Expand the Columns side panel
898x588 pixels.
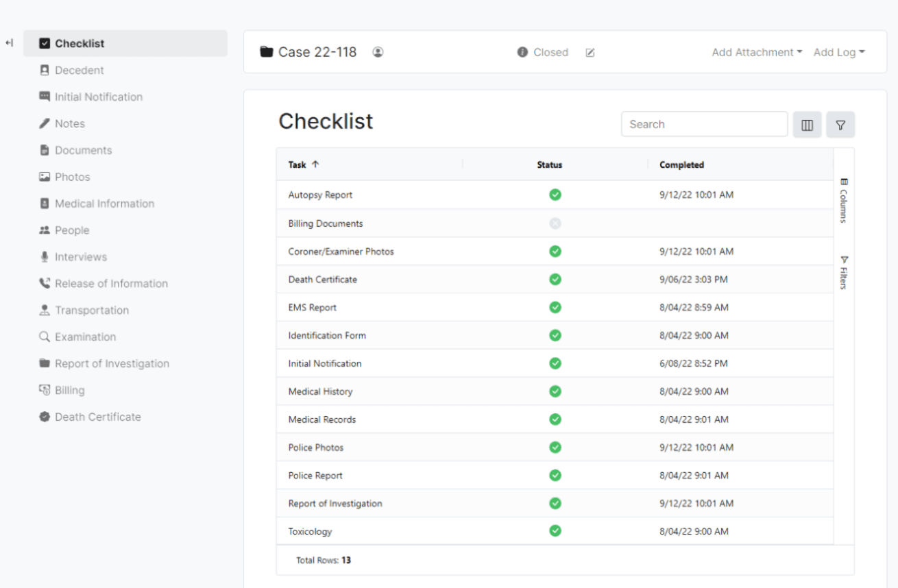click(x=844, y=201)
